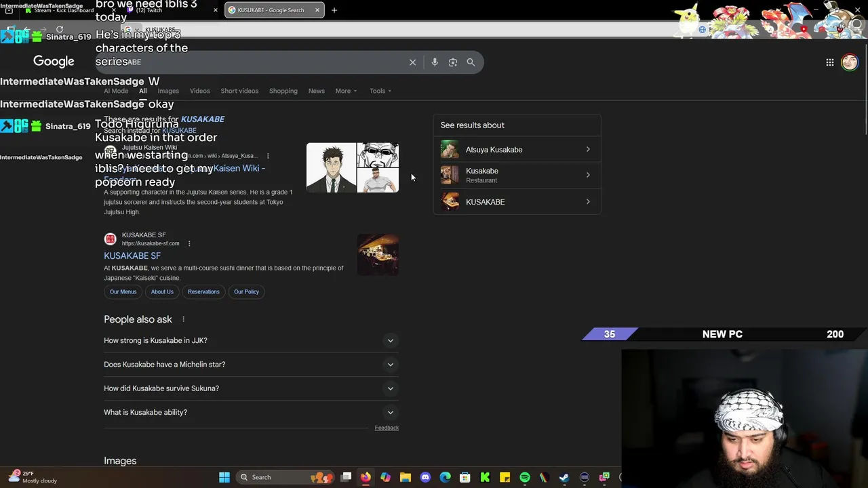868x488 pixels.
Task: Select the Shopping search tab
Action: 283,91
